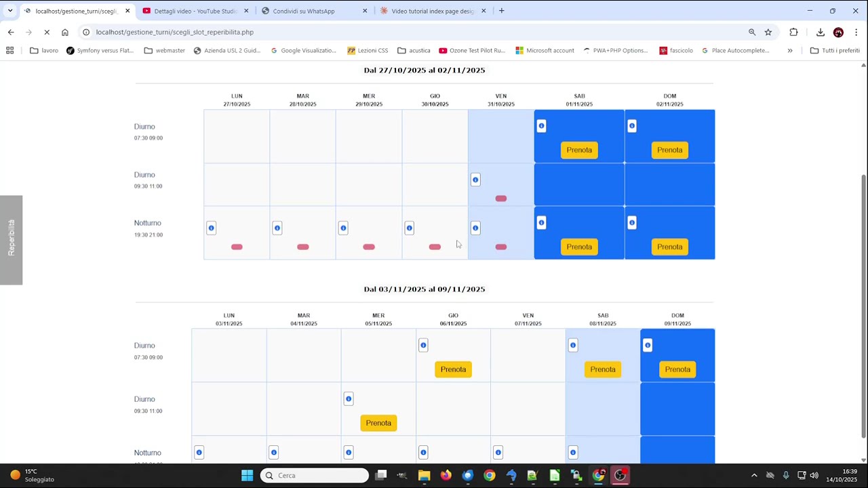Open info icon for Sunday 02/11 Notturno
This screenshot has height=488, width=868.
[632, 222]
